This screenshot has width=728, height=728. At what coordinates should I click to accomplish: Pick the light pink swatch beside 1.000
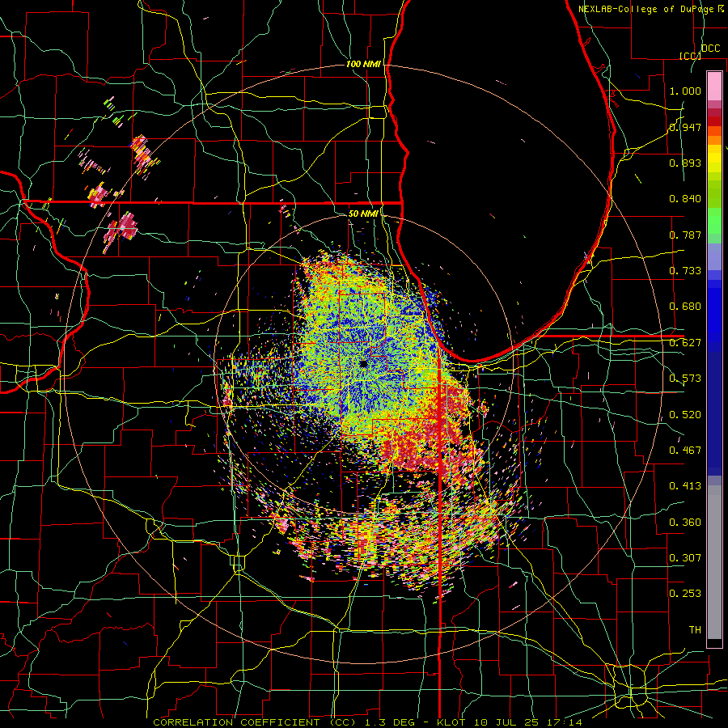click(714, 87)
